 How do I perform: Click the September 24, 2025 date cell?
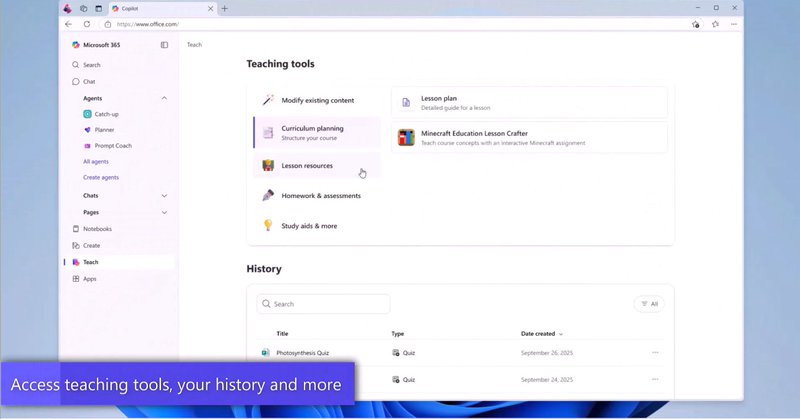tap(547, 380)
